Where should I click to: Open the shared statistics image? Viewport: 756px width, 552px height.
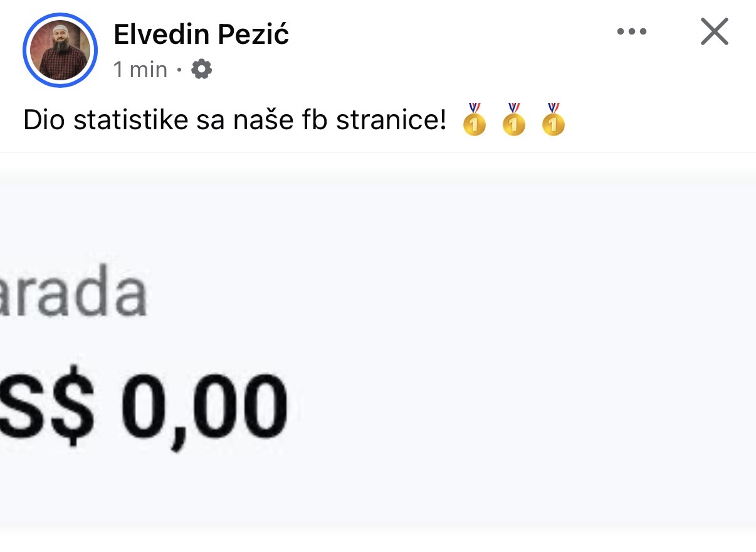378,351
